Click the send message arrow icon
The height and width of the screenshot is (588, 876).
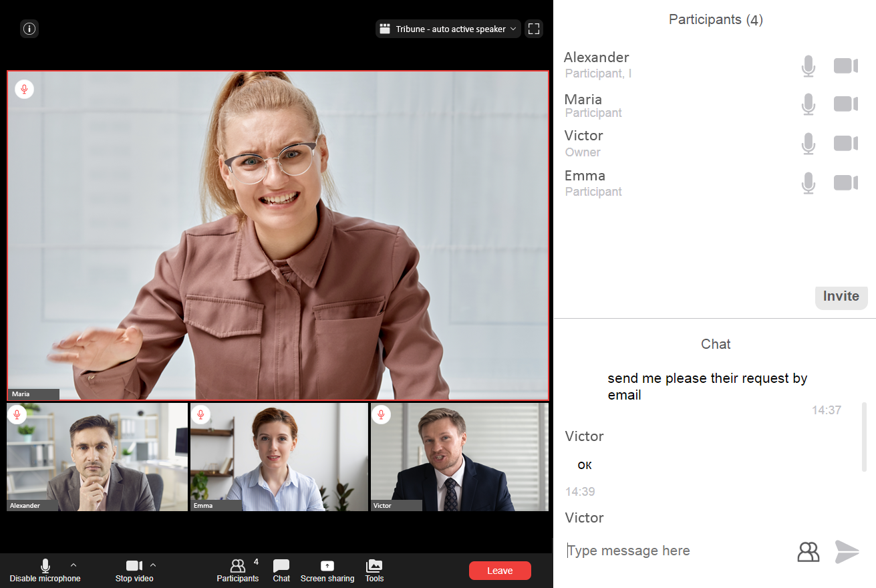pyautogui.click(x=847, y=551)
